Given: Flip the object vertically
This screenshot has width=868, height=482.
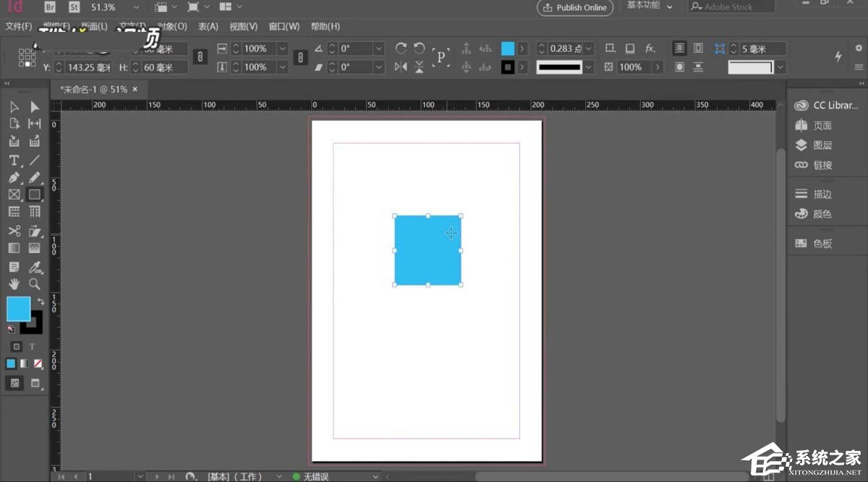Looking at the screenshot, I should tap(420, 66).
